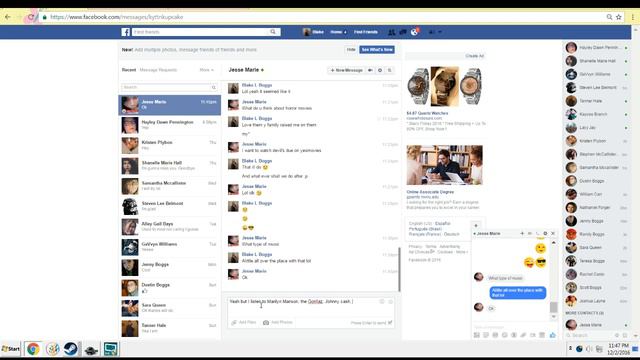640x360 pixels.
Task: Collapse the chat sidebar with arrow icon
Action: 625,335
